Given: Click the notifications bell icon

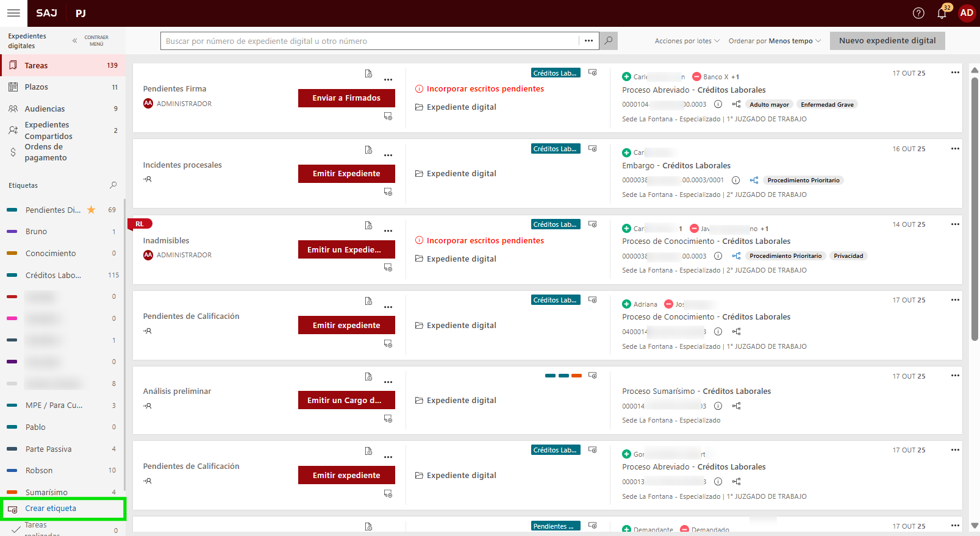Looking at the screenshot, I should [x=942, y=13].
